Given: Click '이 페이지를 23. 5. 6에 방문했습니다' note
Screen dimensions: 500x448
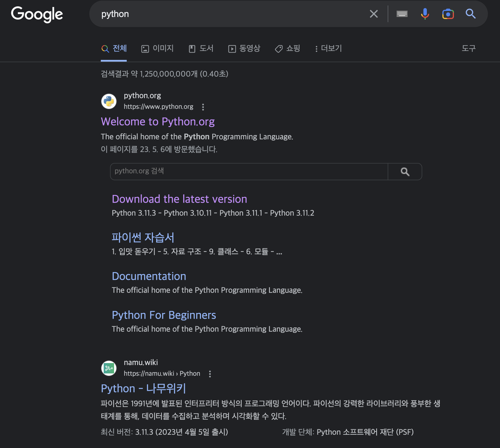Looking at the screenshot, I should point(159,149).
